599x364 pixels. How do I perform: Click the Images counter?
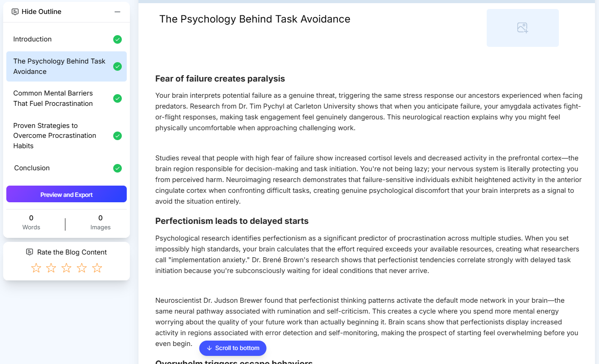100,222
